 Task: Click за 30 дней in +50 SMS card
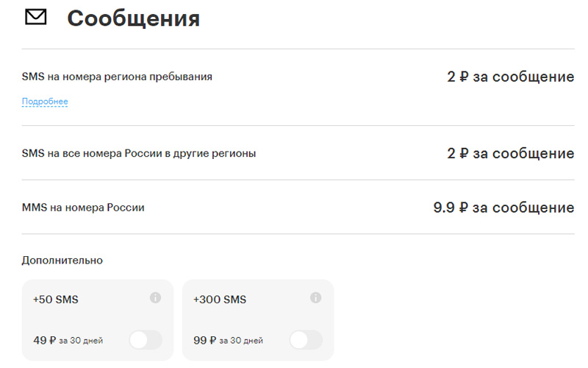(x=81, y=341)
